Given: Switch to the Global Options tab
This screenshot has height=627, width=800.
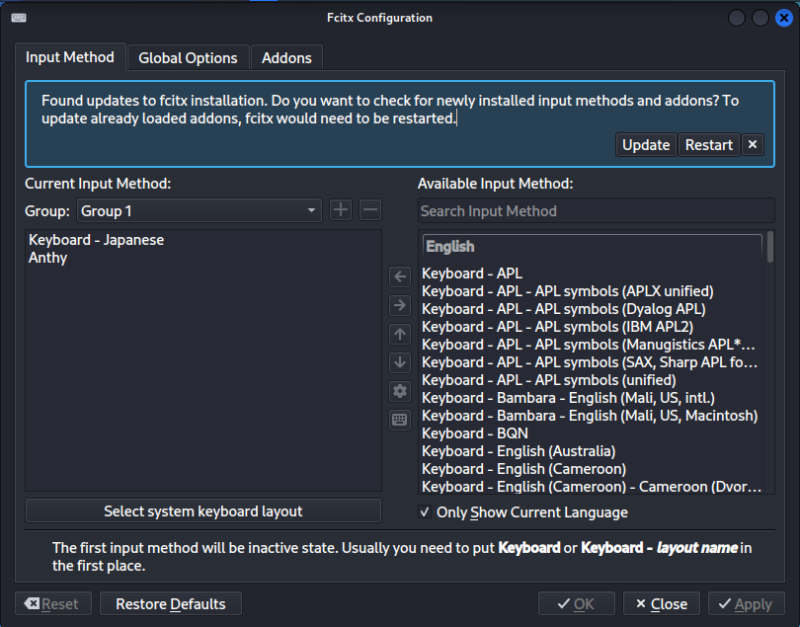Looking at the screenshot, I should tap(188, 58).
